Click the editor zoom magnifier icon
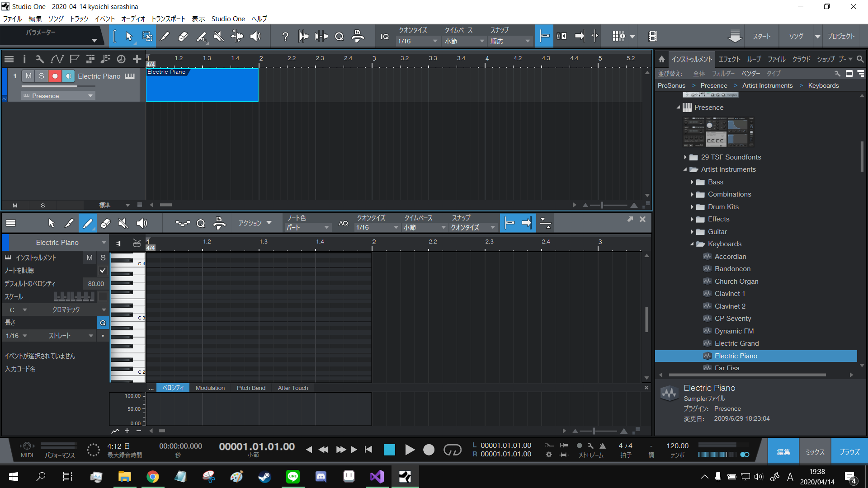The height and width of the screenshot is (488, 868). [x=201, y=223]
